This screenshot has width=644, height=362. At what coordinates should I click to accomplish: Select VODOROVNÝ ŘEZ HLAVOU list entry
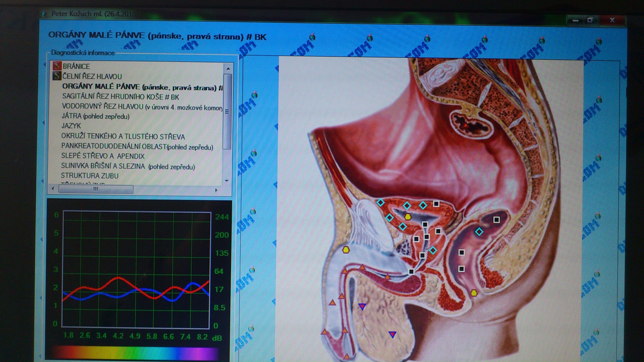[x=142, y=107]
